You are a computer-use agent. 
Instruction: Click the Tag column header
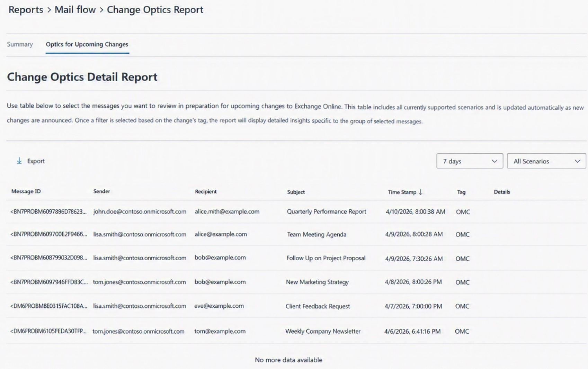tap(461, 192)
